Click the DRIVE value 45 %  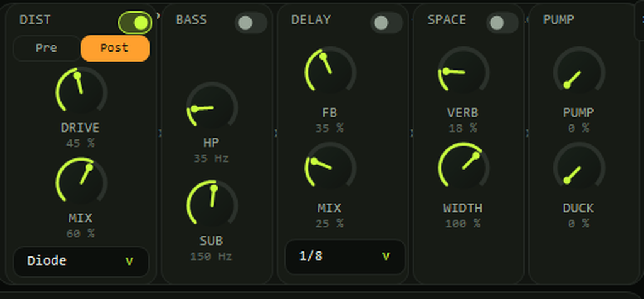(x=80, y=144)
